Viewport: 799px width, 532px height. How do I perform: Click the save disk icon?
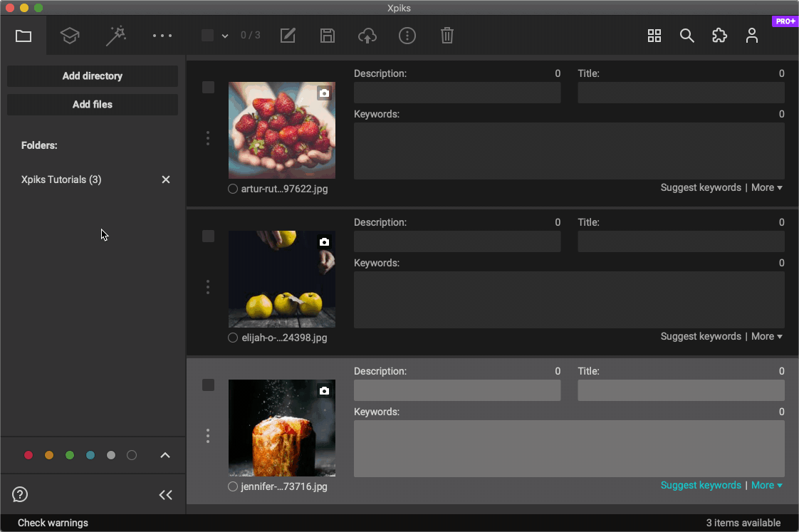click(x=328, y=36)
